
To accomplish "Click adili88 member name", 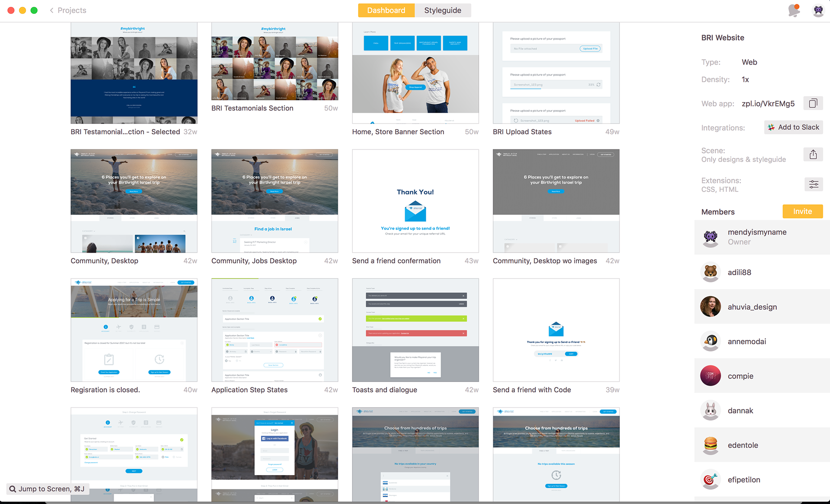I will [x=739, y=273].
